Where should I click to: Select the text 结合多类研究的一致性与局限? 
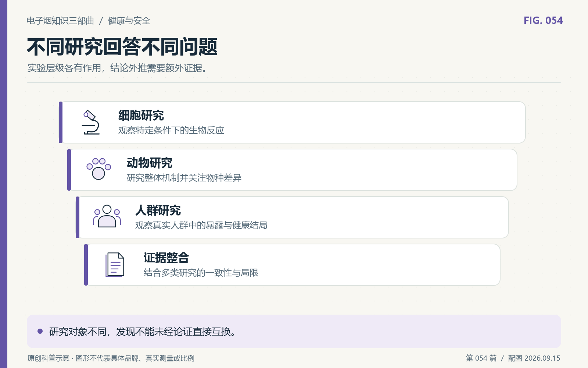click(x=201, y=273)
